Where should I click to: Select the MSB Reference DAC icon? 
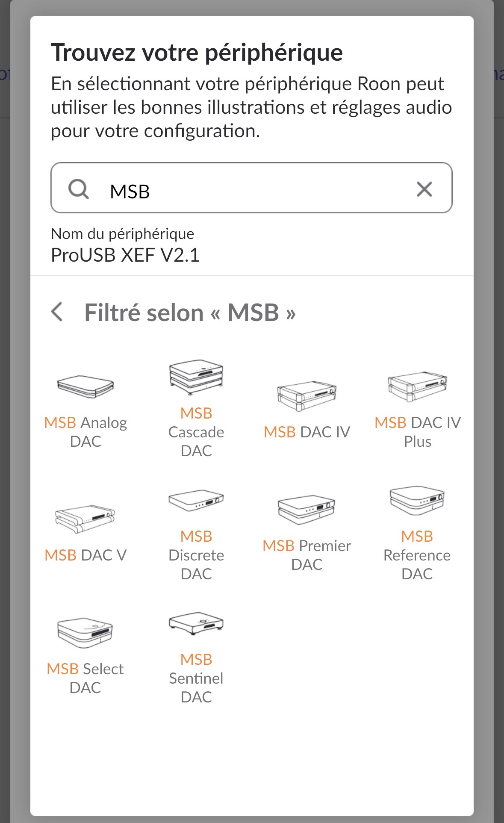point(417,500)
